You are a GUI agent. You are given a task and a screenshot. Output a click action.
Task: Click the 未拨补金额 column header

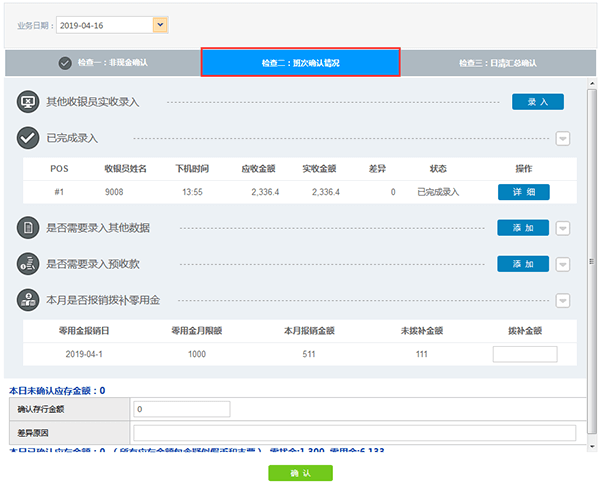422,331
